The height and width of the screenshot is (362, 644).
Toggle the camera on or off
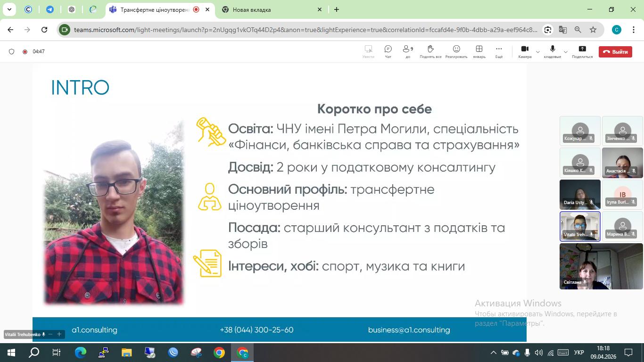coord(524,51)
